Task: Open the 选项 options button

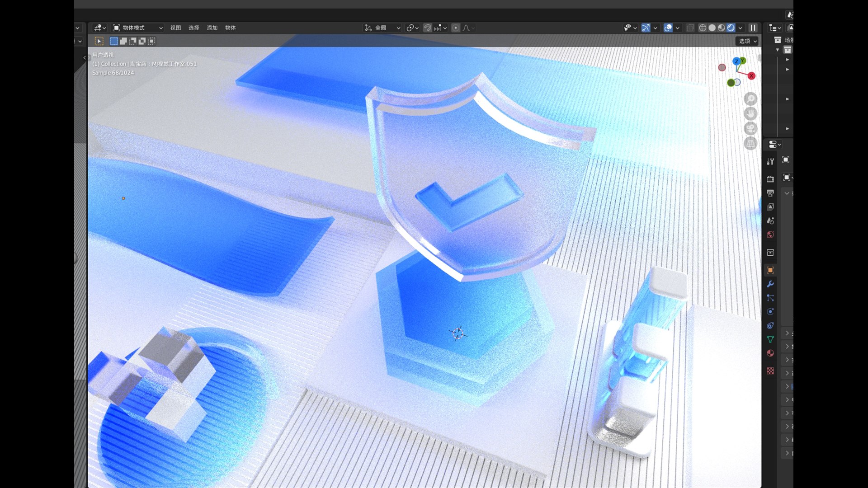Action: (x=747, y=41)
